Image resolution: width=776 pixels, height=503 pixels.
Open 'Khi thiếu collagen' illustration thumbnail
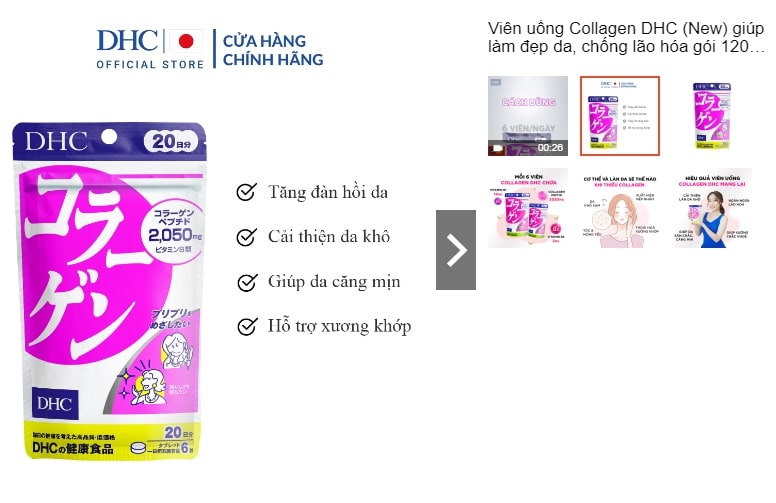(620, 208)
